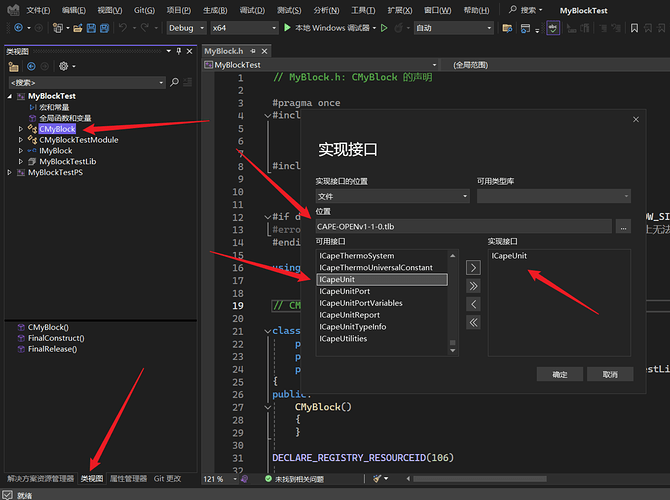Click back arrow in class view toolbar

pyautogui.click(x=31, y=66)
